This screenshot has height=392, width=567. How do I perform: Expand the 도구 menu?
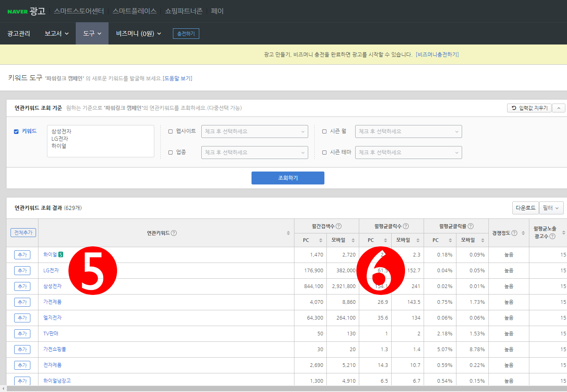92,34
